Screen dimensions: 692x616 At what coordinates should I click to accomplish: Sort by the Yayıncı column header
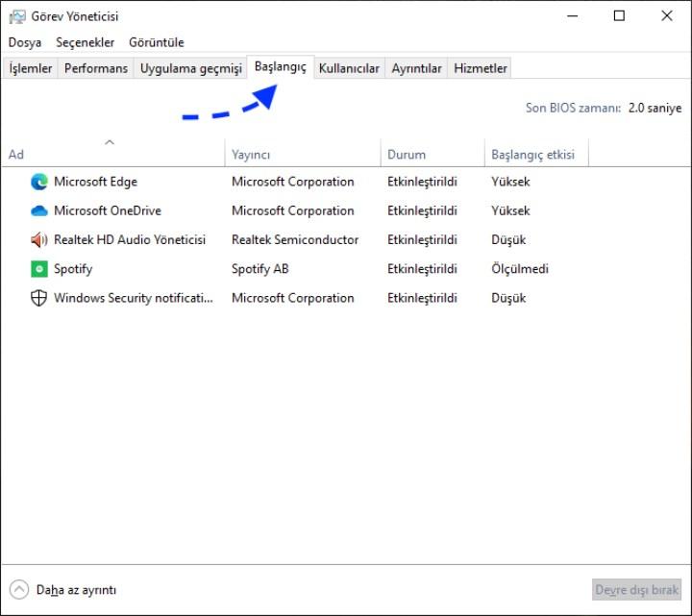[303, 155]
